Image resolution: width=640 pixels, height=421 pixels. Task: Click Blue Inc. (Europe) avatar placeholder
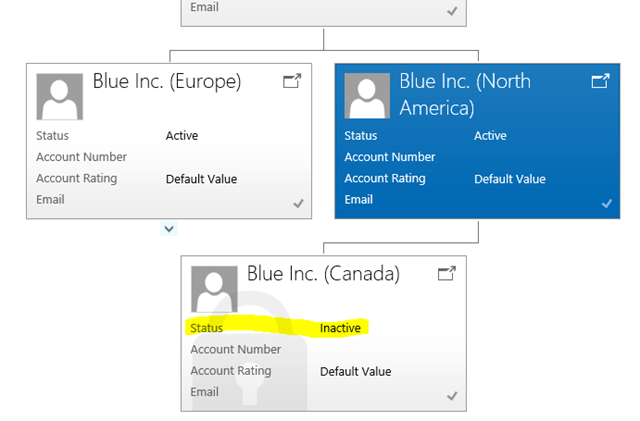pos(60,96)
